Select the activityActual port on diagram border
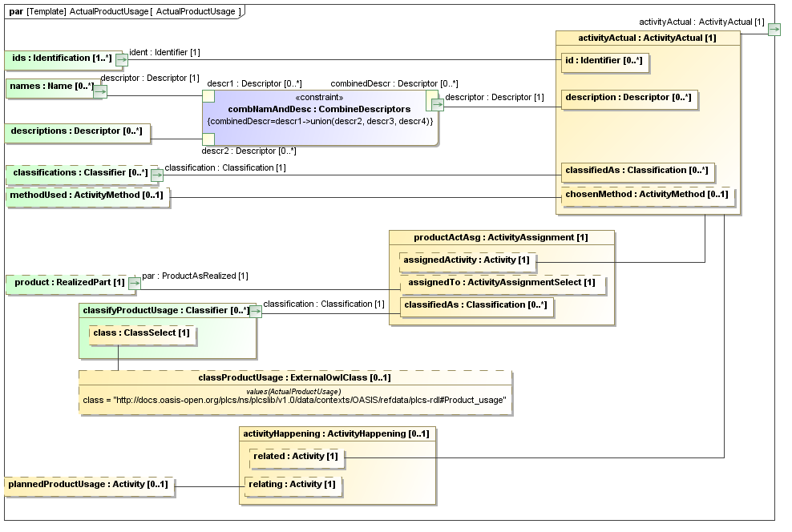This screenshot has width=792, height=532. [774, 30]
